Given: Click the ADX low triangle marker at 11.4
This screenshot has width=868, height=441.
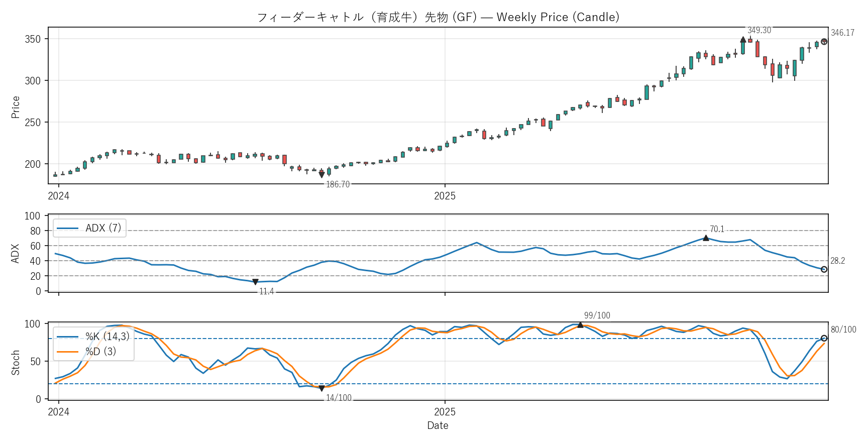Looking at the screenshot, I should tap(255, 282).
